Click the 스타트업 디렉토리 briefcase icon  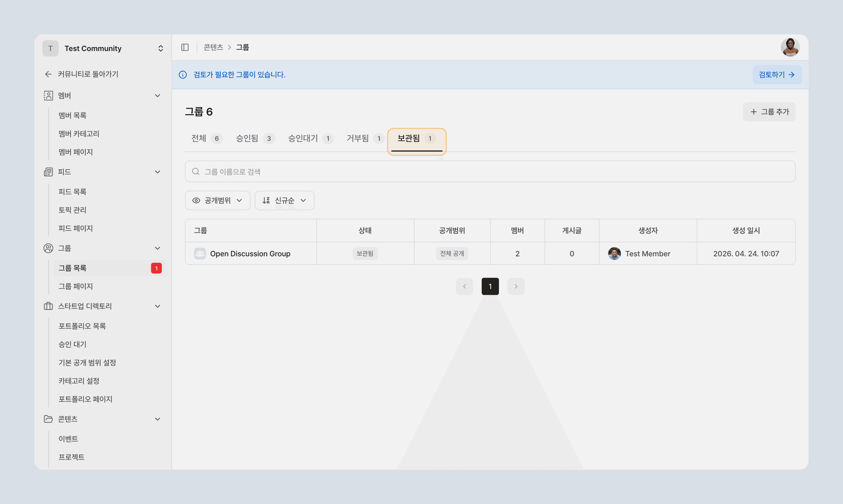[48, 306]
